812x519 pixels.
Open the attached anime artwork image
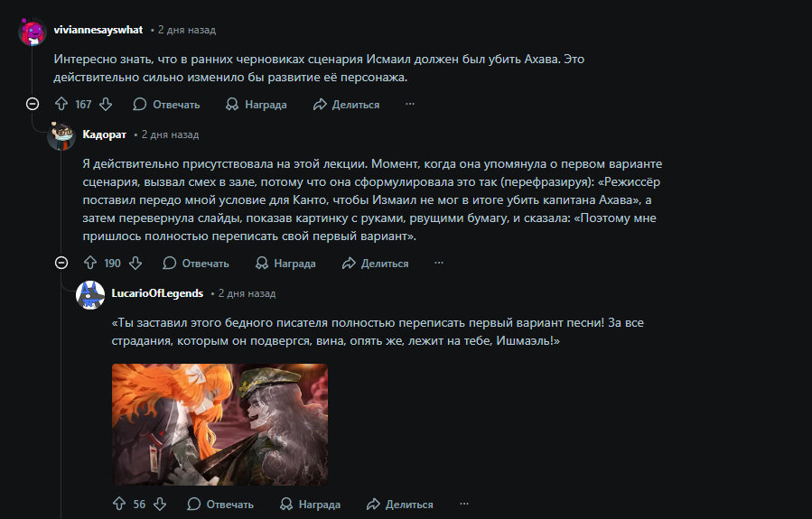tap(219, 424)
